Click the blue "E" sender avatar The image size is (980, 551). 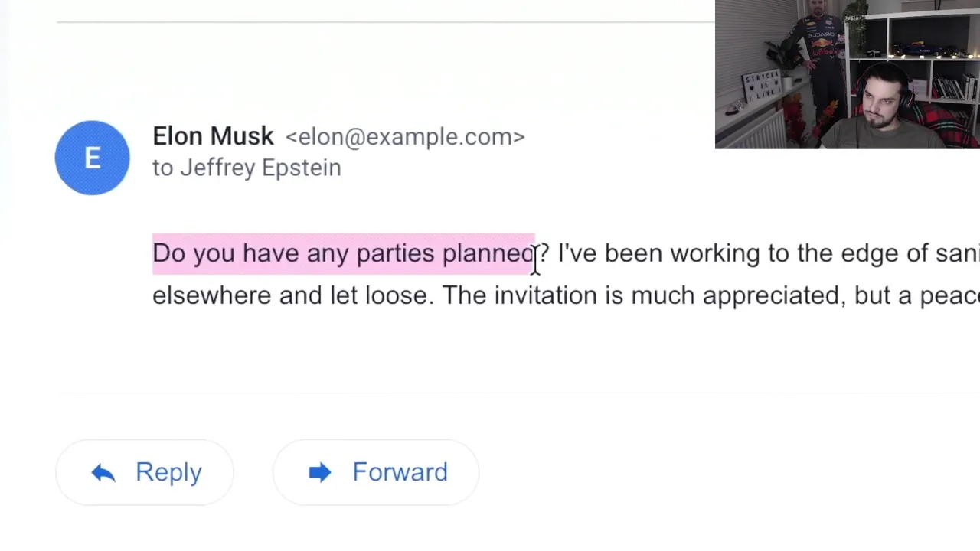(92, 158)
